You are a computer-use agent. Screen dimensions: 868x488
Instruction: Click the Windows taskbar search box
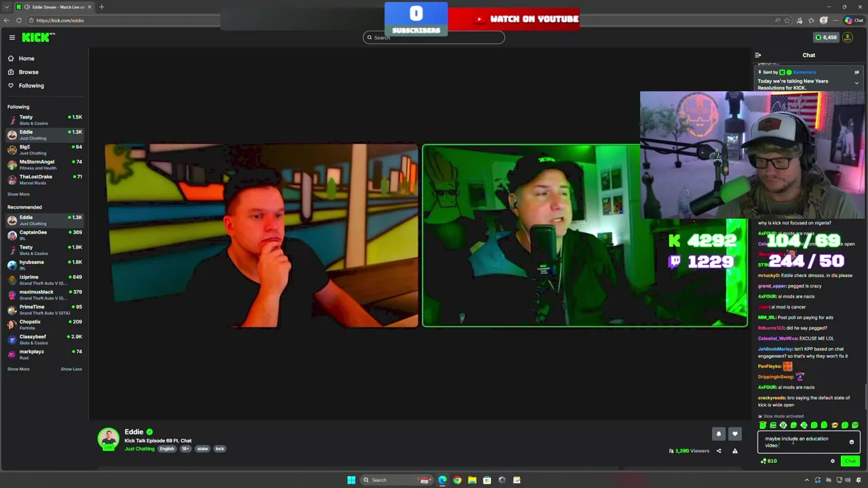[397, 480]
